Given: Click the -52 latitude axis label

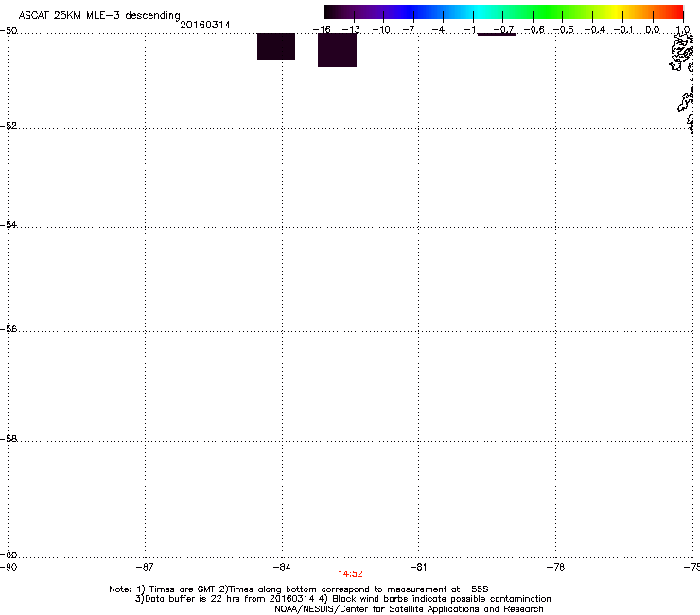Looking at the screenshot, I should [x=9, y=126].
